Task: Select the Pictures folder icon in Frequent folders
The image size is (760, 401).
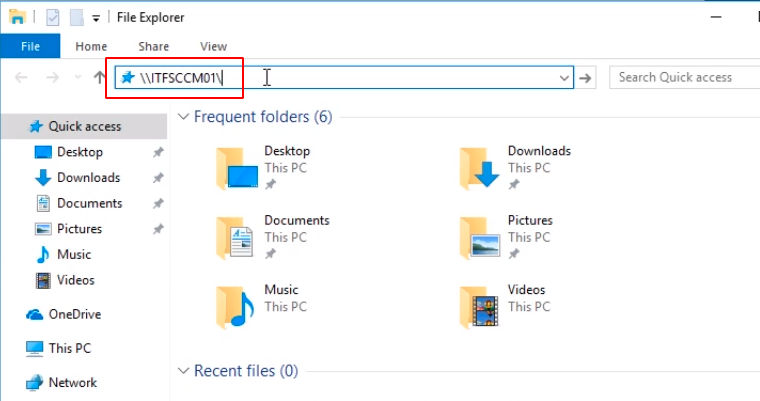Action: tap(480, 238)
